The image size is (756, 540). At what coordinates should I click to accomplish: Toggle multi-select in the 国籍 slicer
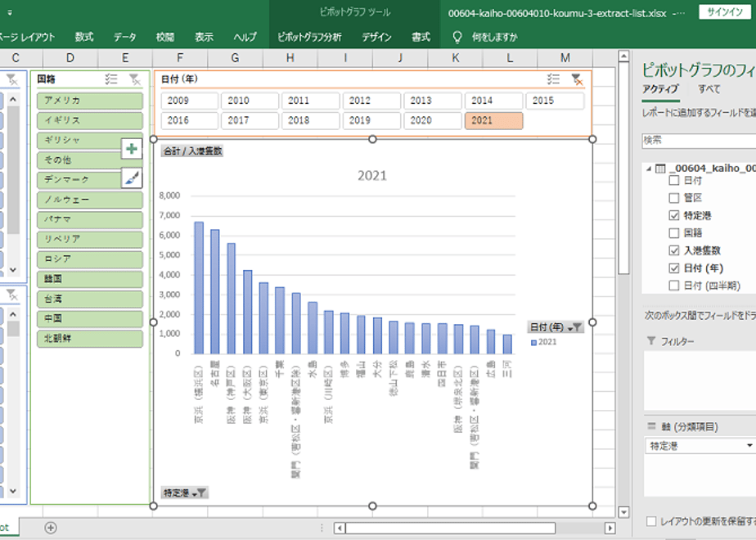click(x=111, y=79)
